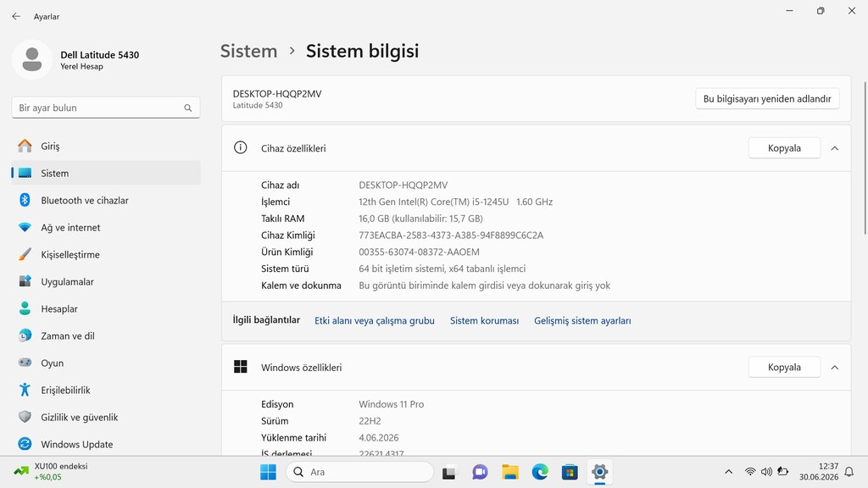
Task: Click the gamepad icon for Oyun
Action: (x=25, y=363)
